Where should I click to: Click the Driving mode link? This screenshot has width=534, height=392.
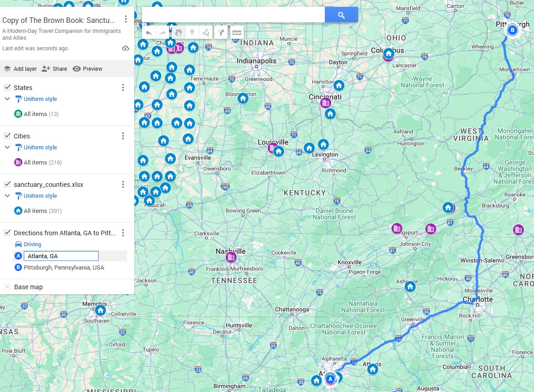pos(32,244)
